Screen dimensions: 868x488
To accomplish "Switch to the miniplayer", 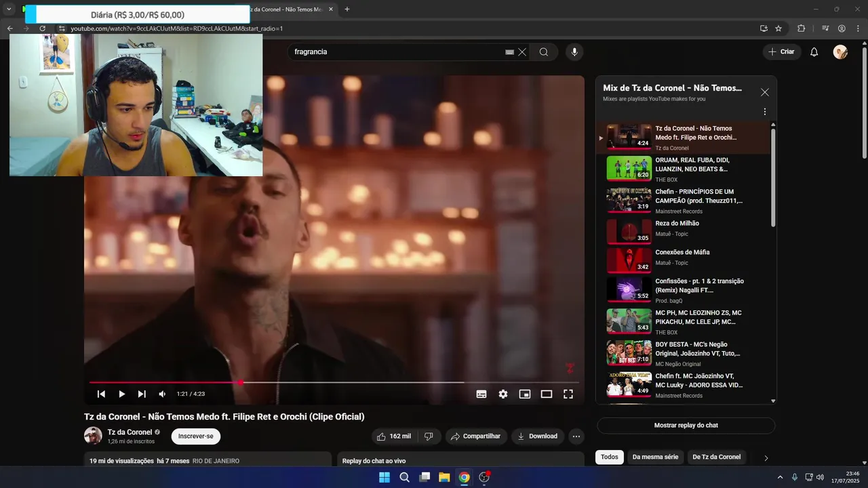I will (x=525, y=394).
